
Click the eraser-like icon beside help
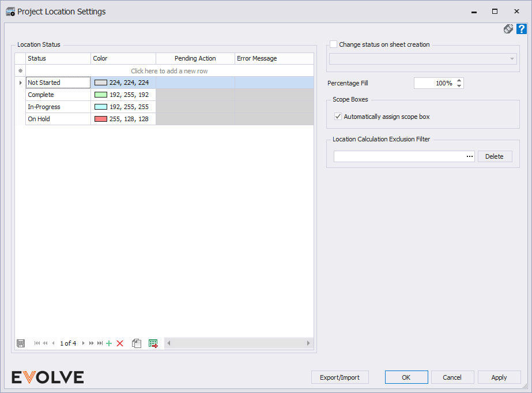point(508,29)
